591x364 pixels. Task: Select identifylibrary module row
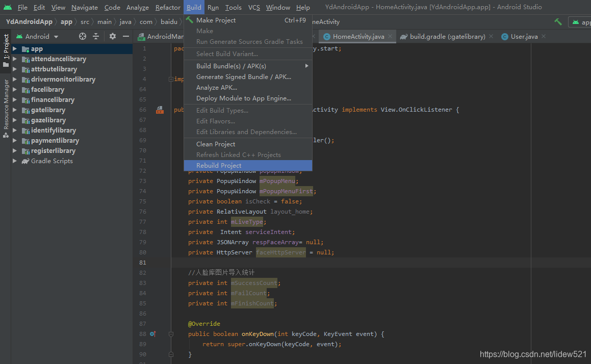tap(71, 130)
